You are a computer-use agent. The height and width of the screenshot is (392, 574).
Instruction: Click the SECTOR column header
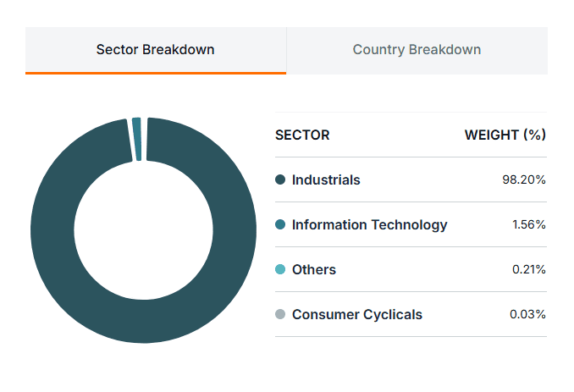tap(302, 135)
